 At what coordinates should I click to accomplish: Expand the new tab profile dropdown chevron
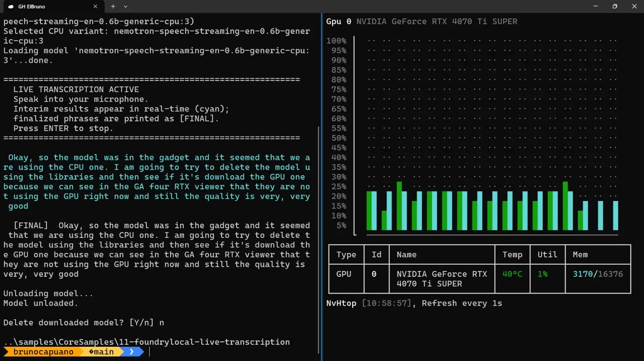[x=125, y=6]
